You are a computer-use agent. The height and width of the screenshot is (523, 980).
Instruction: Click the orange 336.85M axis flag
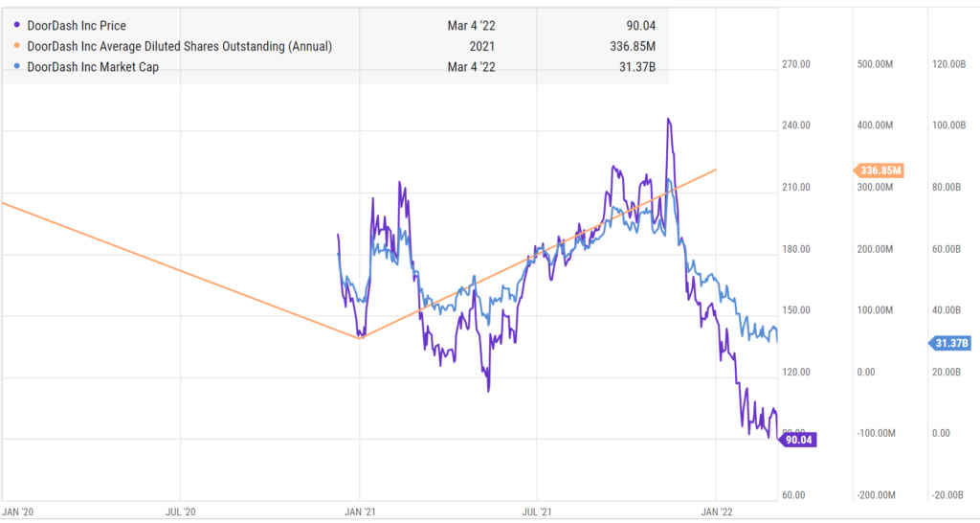coord(879,171)
